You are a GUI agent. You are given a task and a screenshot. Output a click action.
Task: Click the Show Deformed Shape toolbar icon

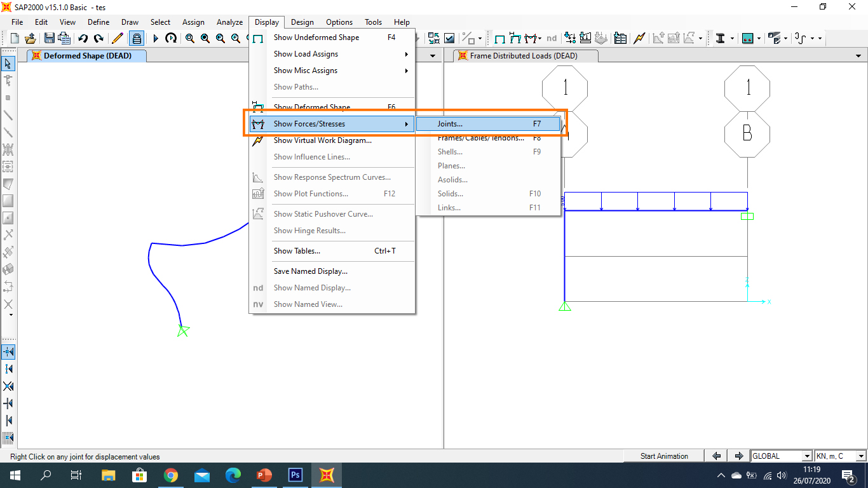pyautogui.click(x=515, y=38)
